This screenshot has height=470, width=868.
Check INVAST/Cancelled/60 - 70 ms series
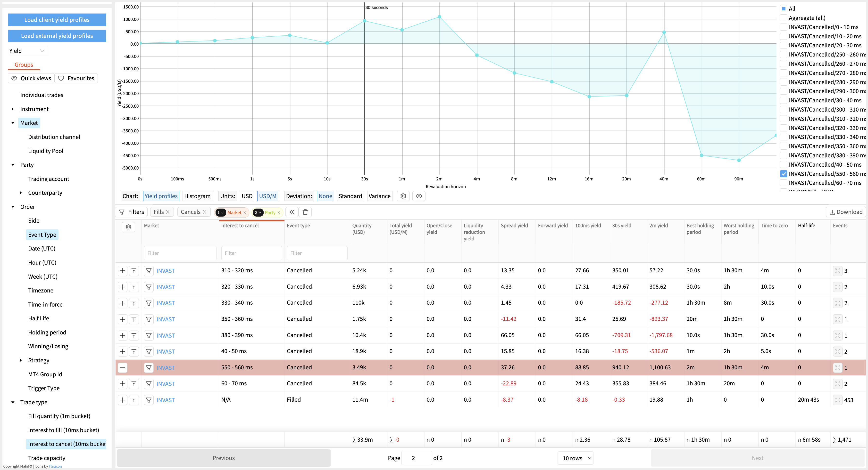tap(784, 183)
